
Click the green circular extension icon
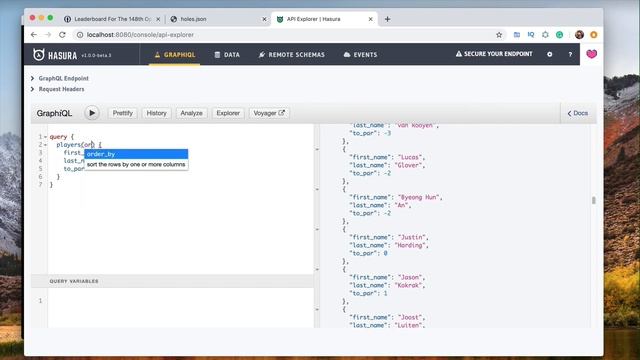560,35
